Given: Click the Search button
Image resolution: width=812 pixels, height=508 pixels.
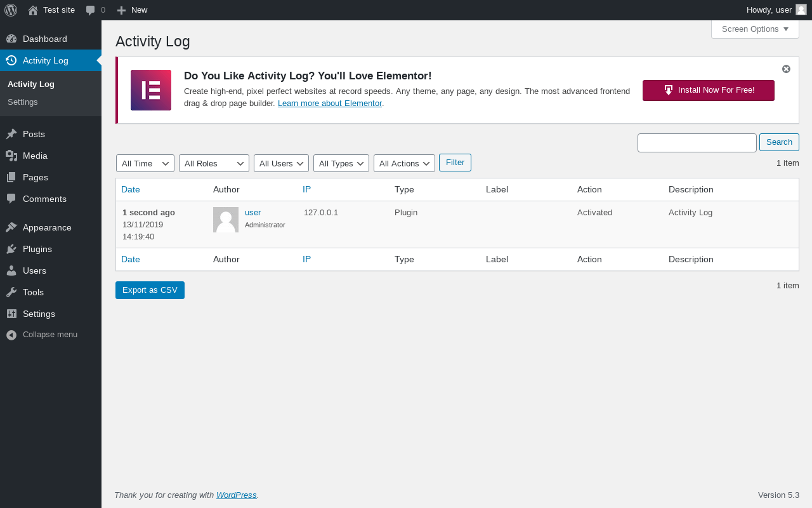Looking at the screenshot, I should (779, 142).
